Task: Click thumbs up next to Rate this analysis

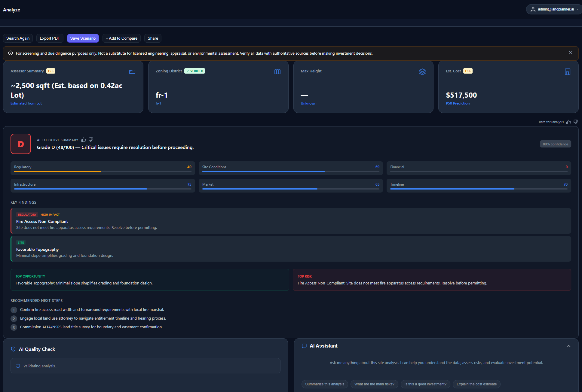Action: [568, 122]
